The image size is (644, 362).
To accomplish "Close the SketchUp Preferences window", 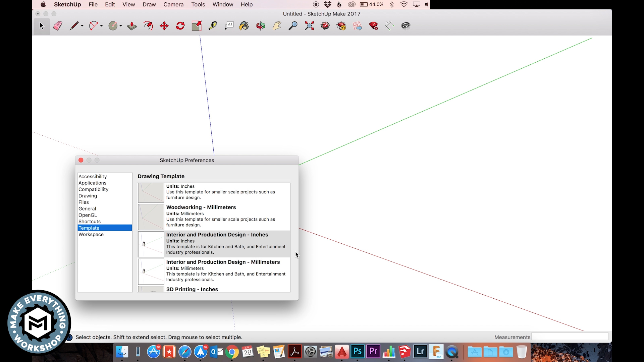I will 81,160.
